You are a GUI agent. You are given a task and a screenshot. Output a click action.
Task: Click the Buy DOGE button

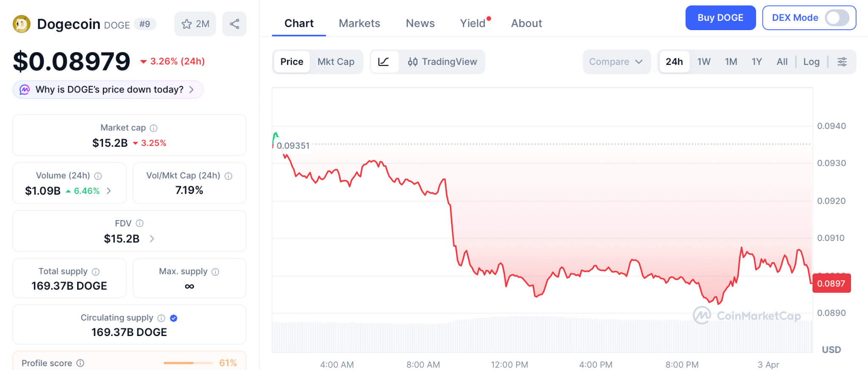coord(720,18)
